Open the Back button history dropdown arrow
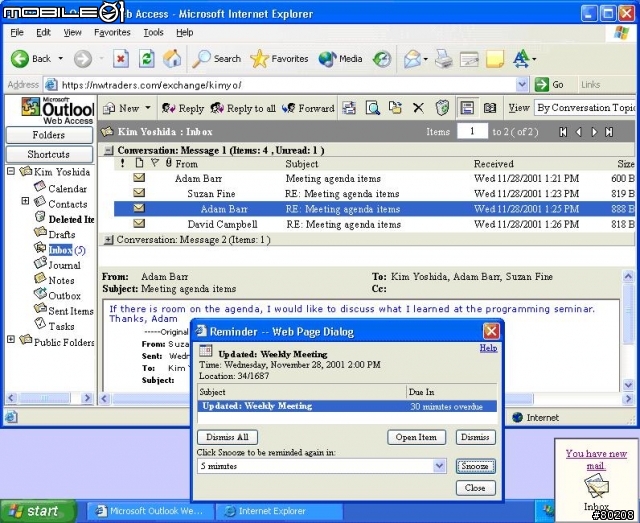Image resolution: width=640 pixels, height=523 pixels. point(61,59)
